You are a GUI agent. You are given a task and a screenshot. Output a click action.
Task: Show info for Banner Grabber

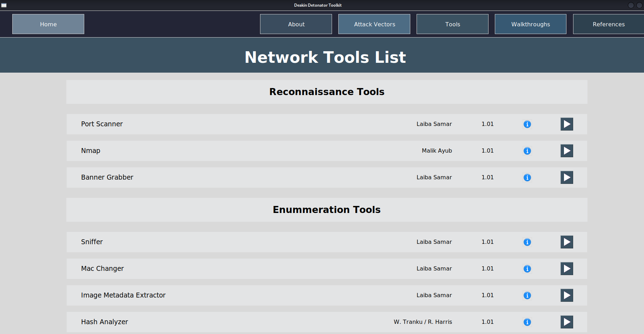coord(527,178)
